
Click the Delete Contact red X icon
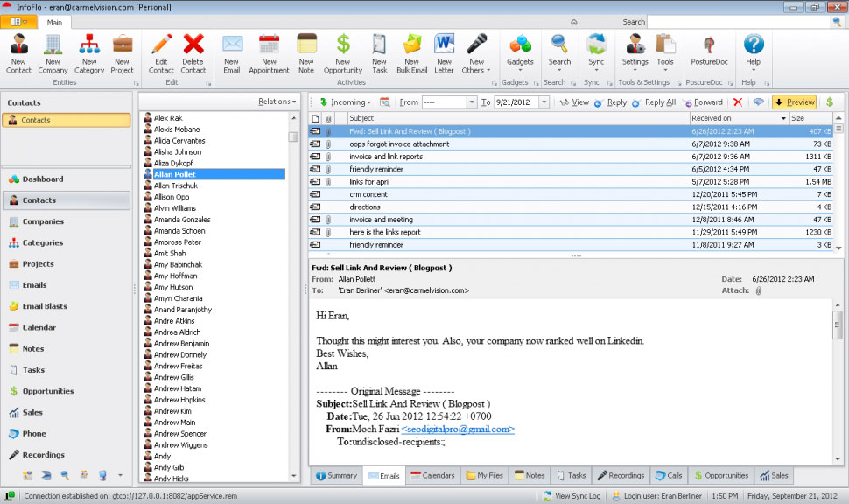pos(193,53)
